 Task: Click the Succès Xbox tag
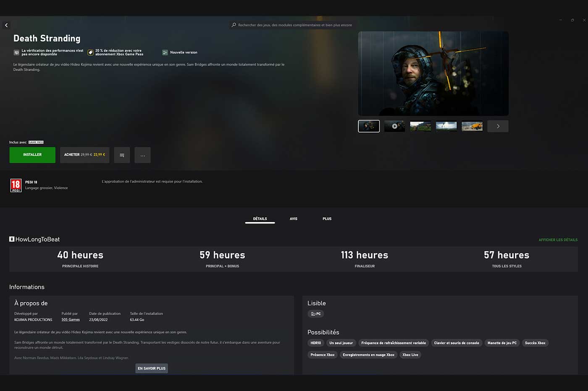(x=535, y=343)
